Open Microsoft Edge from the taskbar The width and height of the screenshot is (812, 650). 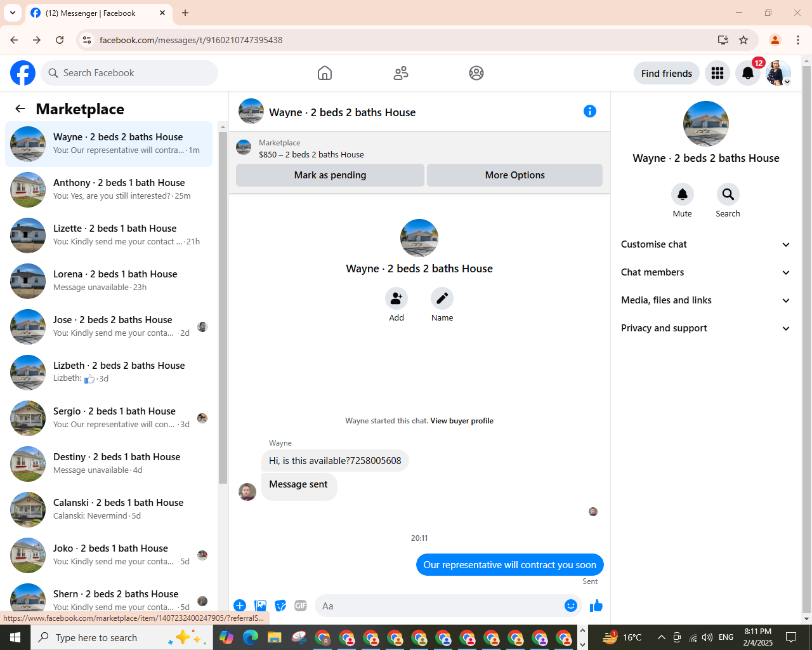click(251, 637)
